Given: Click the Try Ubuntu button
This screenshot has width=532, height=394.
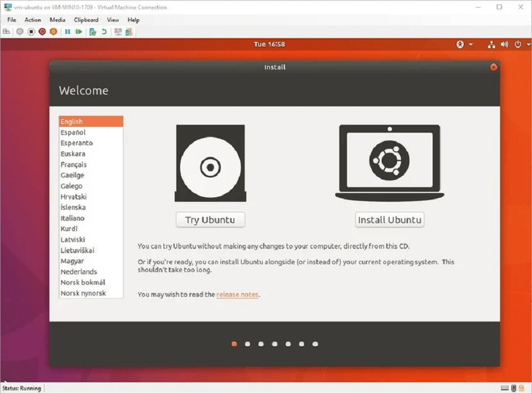Looking at the screenshot, I should [x=211, y=219].
